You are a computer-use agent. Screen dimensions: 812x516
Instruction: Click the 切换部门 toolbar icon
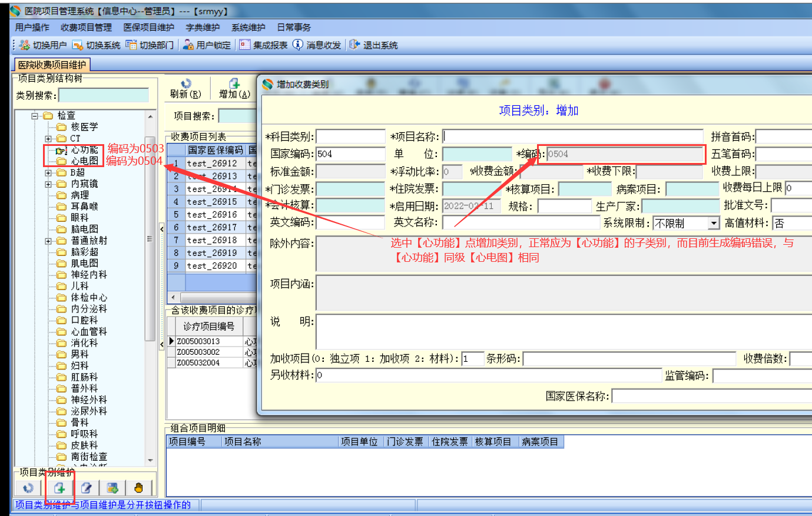(150, 45)
